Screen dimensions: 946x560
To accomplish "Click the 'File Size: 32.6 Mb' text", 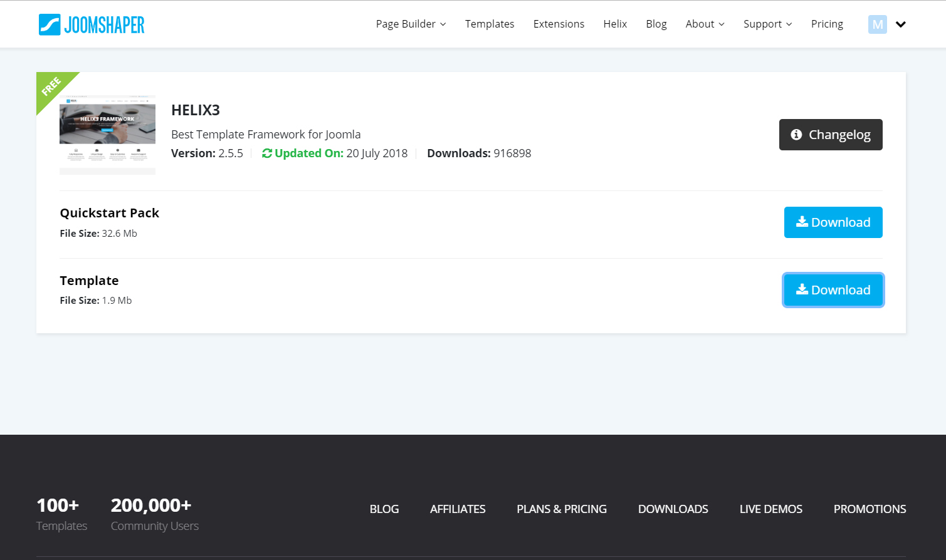I will point(98,233).
